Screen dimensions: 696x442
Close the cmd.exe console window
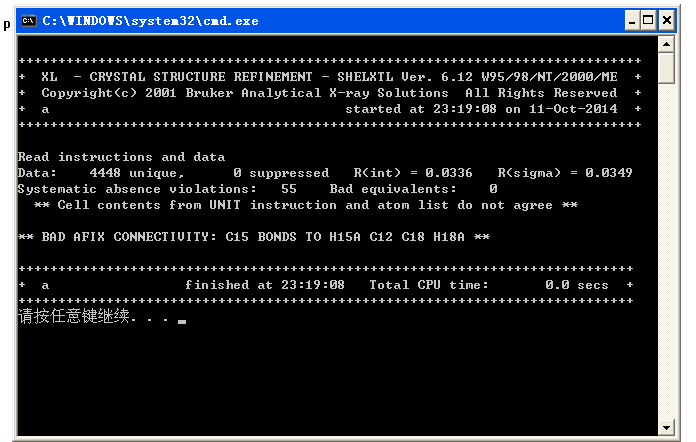pyautogui.click(x=667, y=20)
